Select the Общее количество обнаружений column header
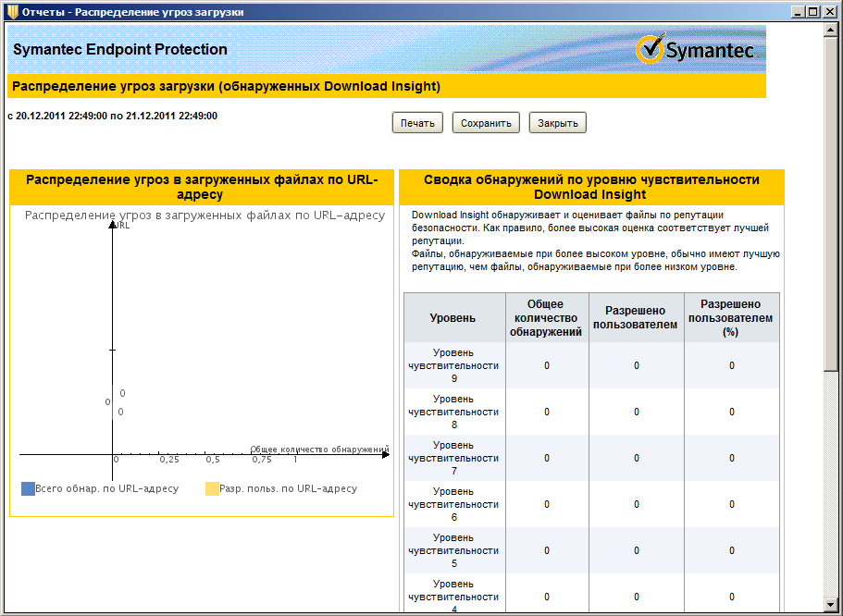Image resolution: width=843 pixels, height=616 pixels. point(547,317)
